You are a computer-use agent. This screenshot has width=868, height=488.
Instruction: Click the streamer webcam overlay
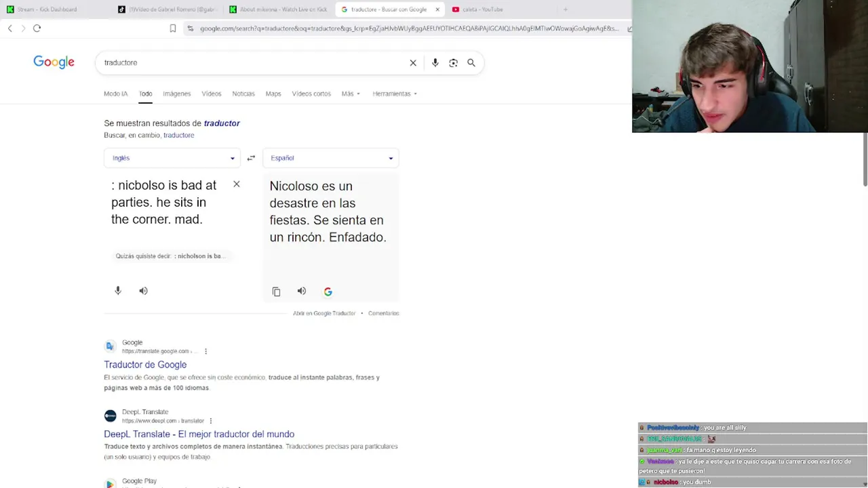pyautogui.click(x=750, y=66)
